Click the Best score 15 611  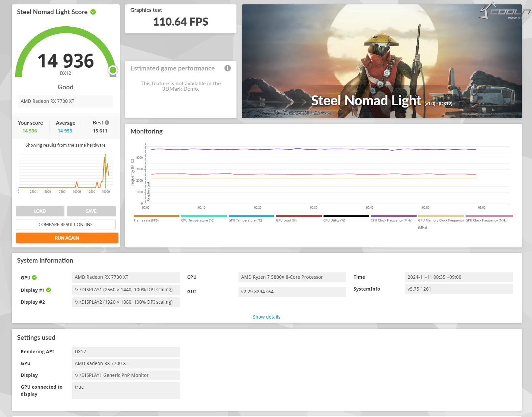pos(100,131)
